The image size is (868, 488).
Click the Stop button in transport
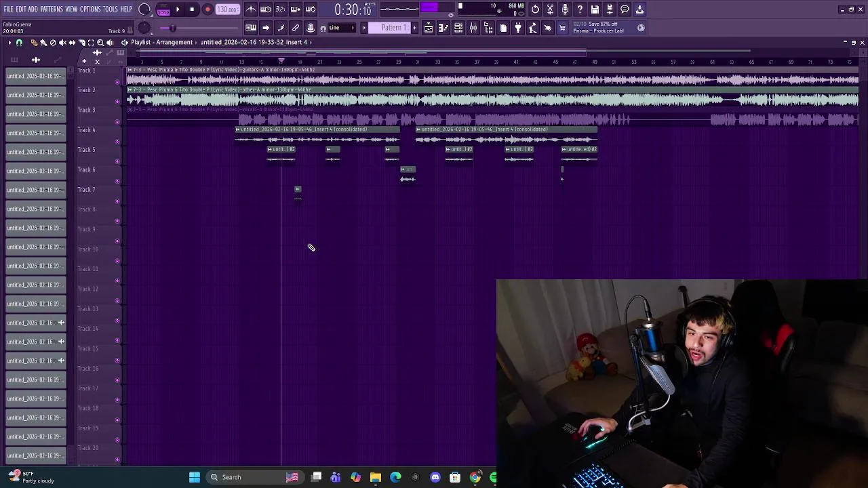(192, 9)
